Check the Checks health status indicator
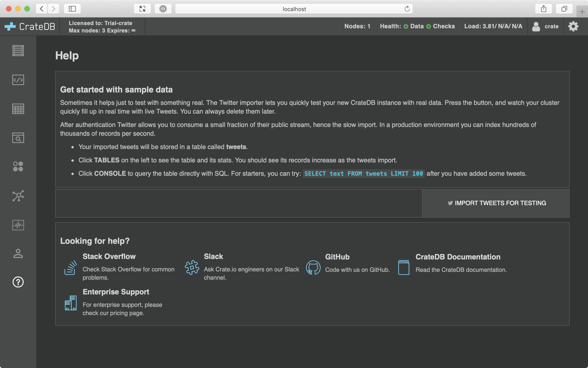The width and height of the screenshot is (588, 368). pyautogui.click(x=428, y=26)
